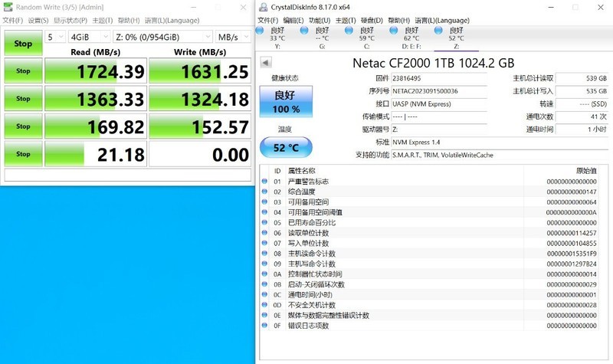This screenshot has height=364, width=613.
Task: Click the previous disk arrow button
Action: click(x=265, y=63)
